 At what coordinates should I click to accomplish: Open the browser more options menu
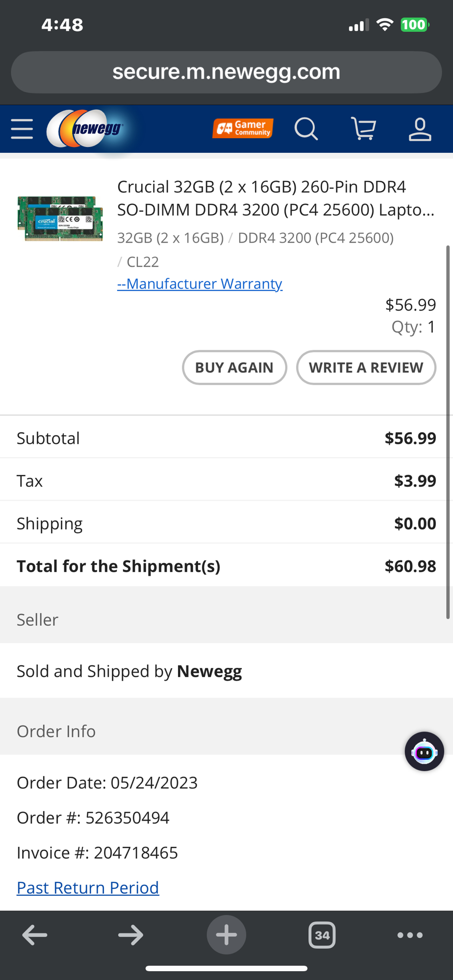[410, 935]
